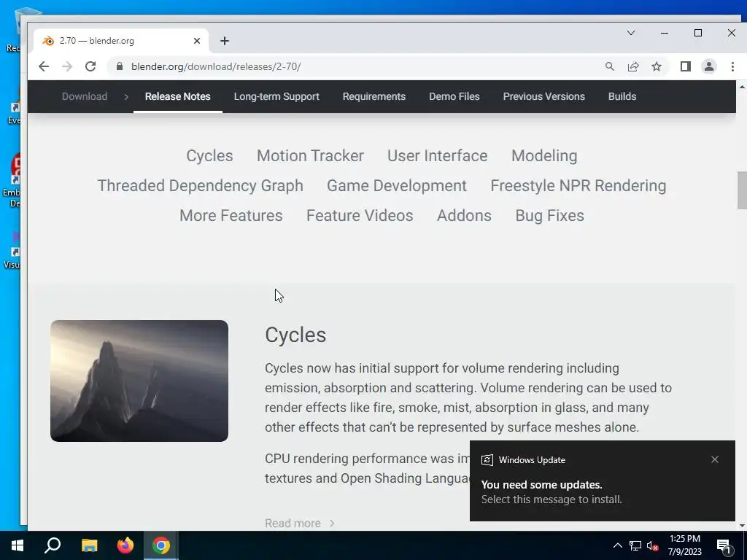Open the Windows Start menu
The image size is (747, 560).
(18, 545)
